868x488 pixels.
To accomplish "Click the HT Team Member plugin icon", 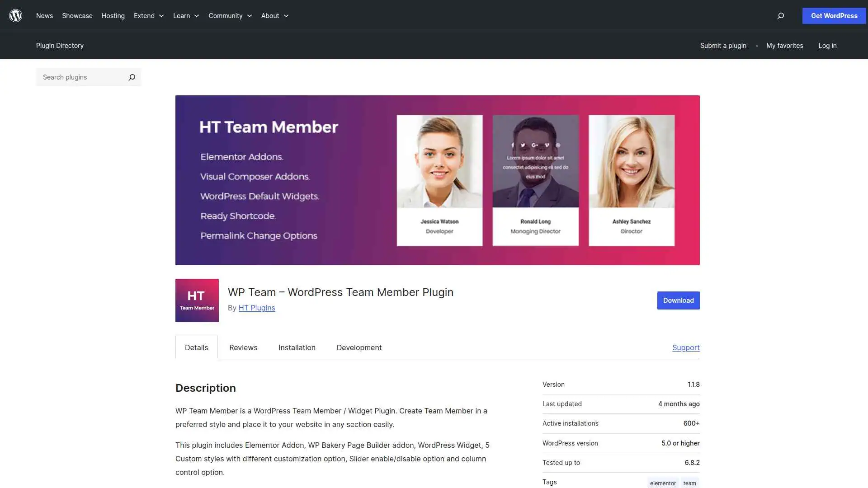I will [x=197, y=300].
